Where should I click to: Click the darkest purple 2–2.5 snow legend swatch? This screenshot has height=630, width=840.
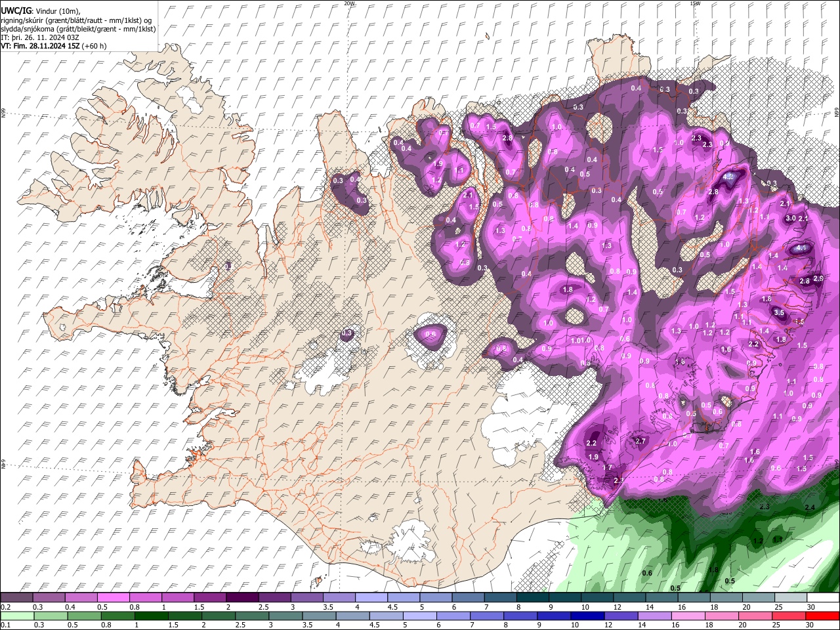242,597
